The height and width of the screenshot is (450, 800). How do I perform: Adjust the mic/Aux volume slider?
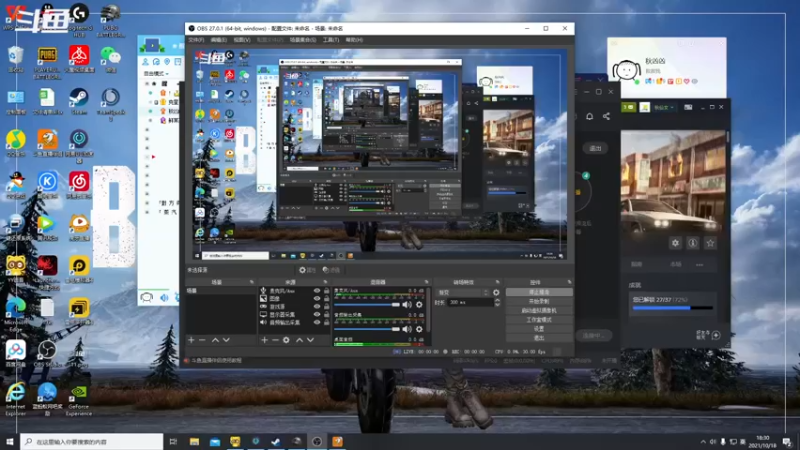[x=367, y=305]
